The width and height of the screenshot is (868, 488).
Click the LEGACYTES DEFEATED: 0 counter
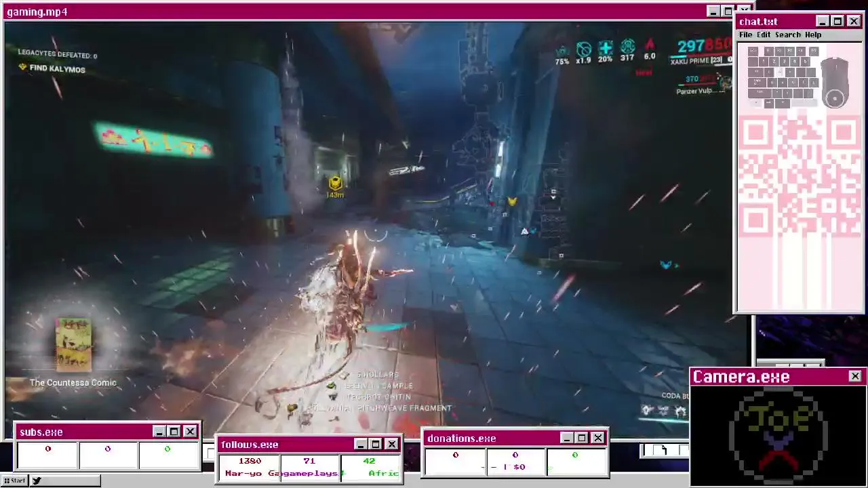point(58,54)
